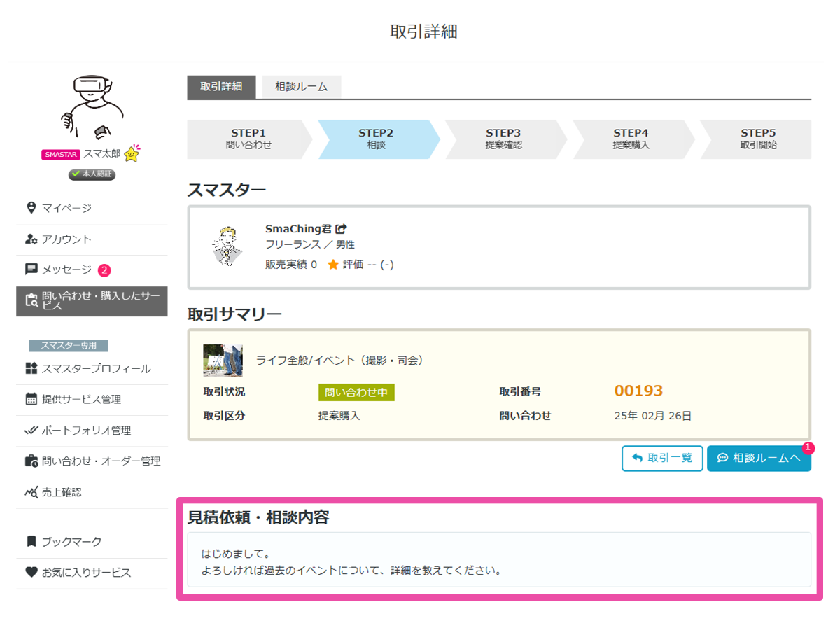
Task: Switch to the 相談ルーム tab
Action: click(x=301, y=87)
